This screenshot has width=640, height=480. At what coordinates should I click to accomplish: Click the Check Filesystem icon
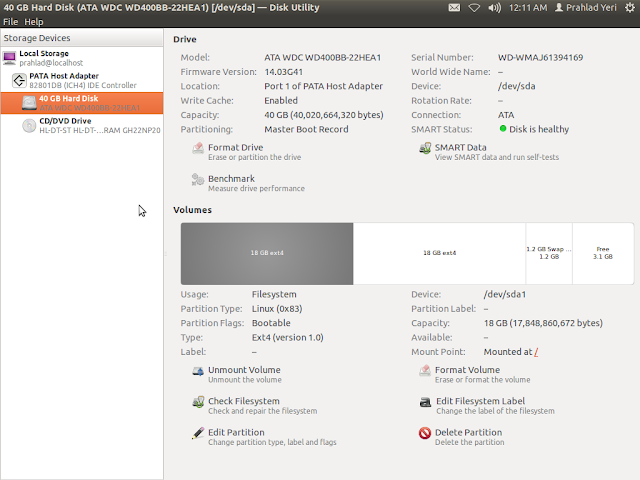point(197,405)
